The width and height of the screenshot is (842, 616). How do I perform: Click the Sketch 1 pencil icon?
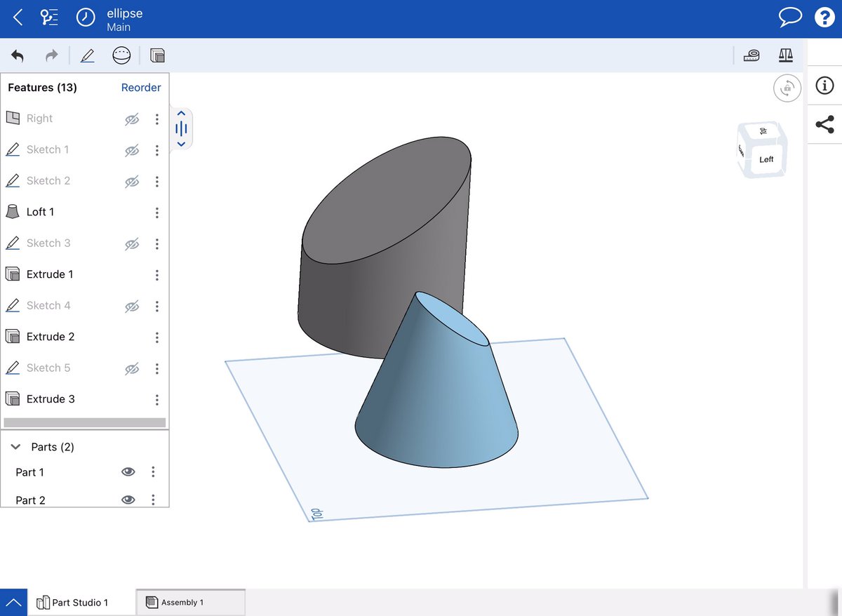pyautogui.click(x=13, y=149)
